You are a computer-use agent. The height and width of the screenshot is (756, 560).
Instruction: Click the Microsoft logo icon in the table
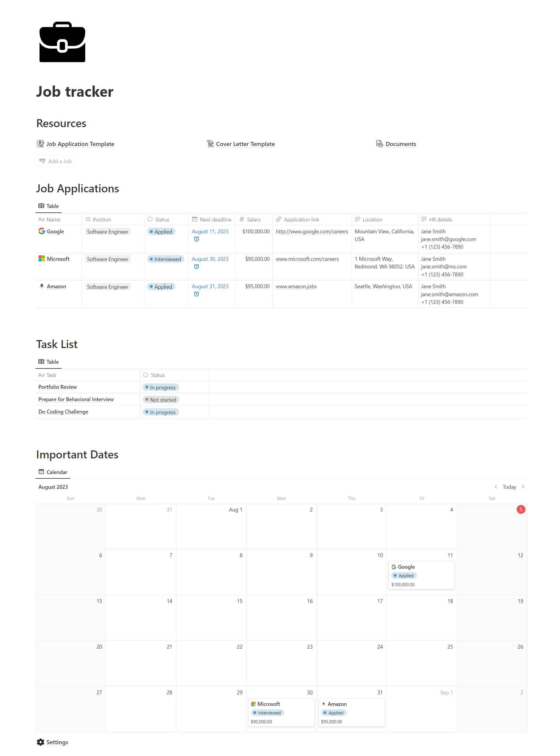click(x=42, y=258)
